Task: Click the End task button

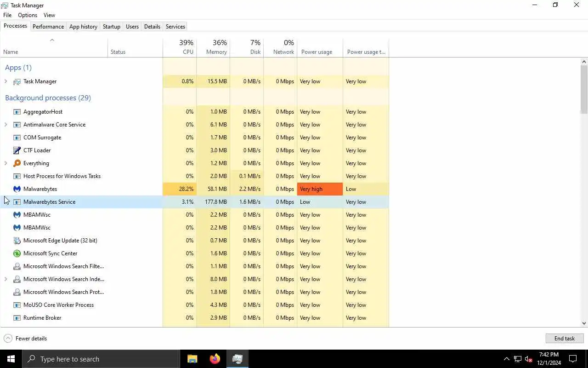Action: click(x=565, y=339)
